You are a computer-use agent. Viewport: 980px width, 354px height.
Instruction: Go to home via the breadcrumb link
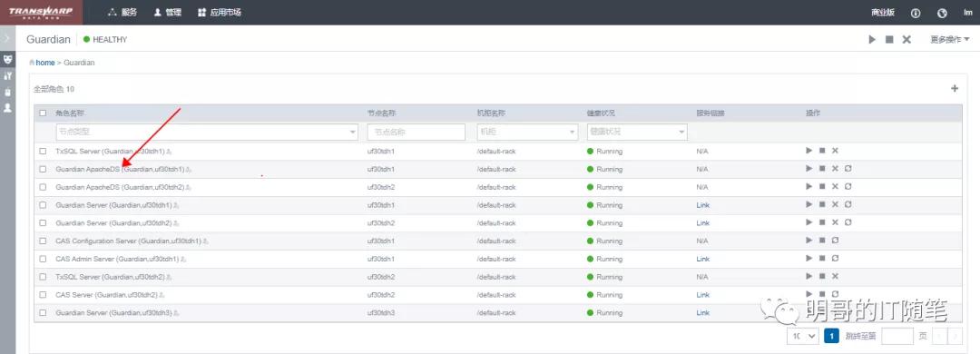point(45,63)
